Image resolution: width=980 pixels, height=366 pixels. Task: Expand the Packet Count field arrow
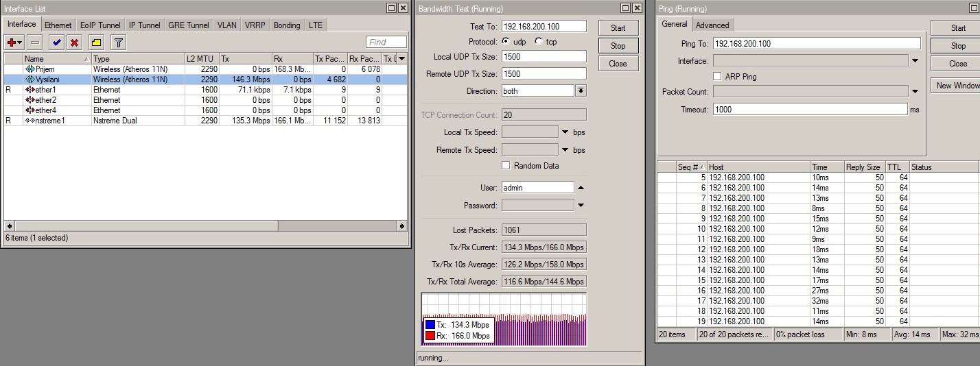[x=915, y=92]
